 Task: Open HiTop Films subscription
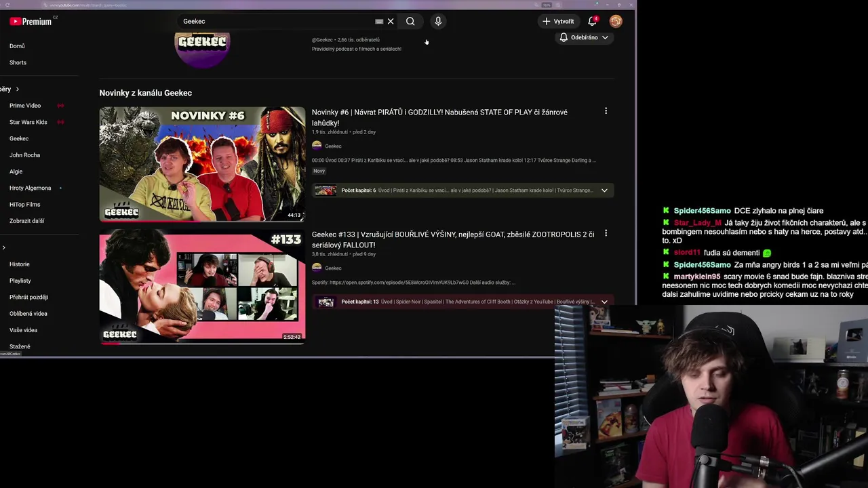pyautogui.click(x=24, y=204)
